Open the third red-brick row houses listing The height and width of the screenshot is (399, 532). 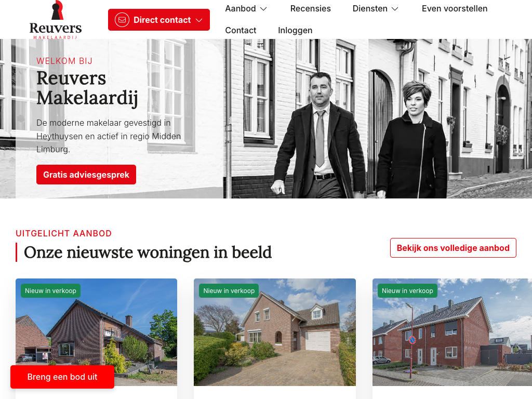tap(453, 332)
